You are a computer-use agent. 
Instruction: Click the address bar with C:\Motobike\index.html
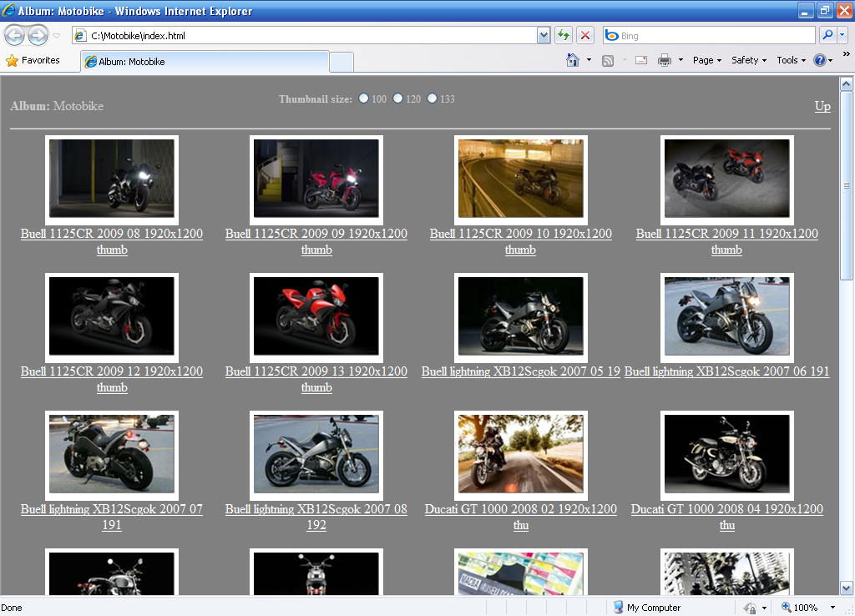(305, 36)
